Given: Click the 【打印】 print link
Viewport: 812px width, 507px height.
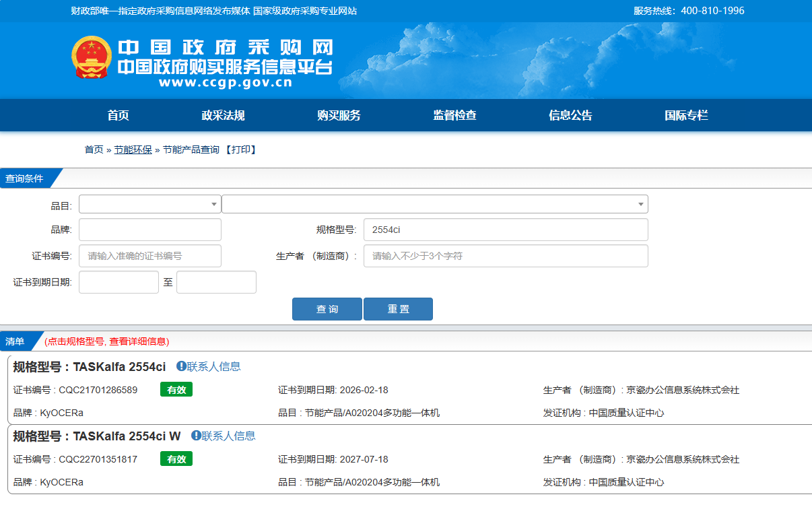Looking at the screenshot, I should click(x=240, y=149).
